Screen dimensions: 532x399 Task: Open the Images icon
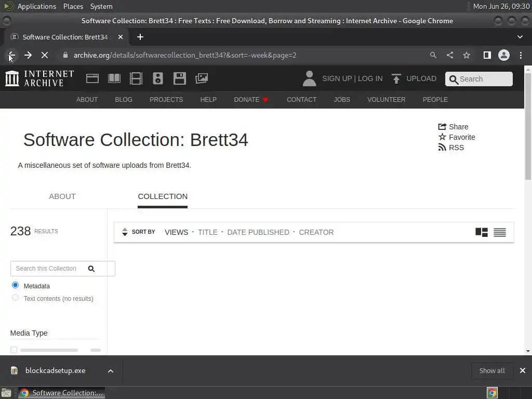tap(202, 78)
